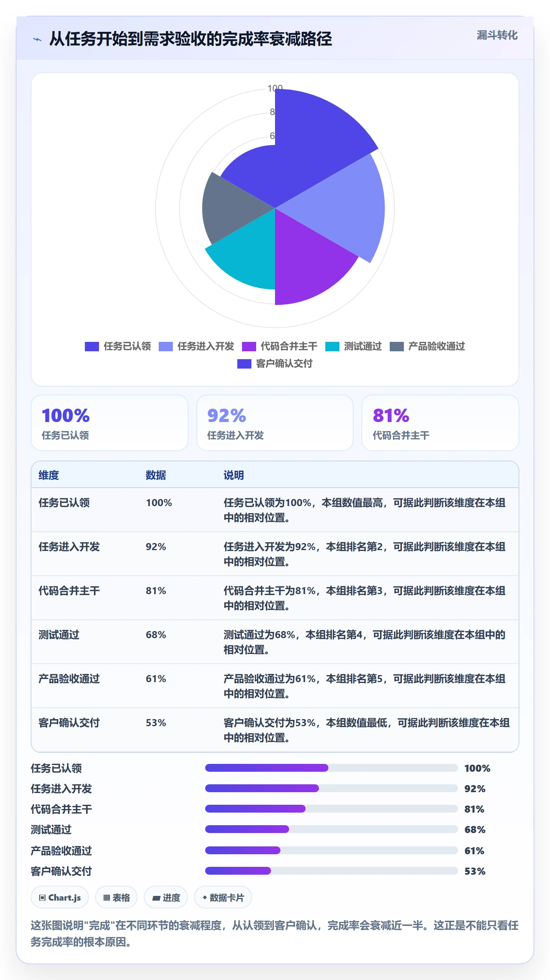Click the 说明 column header
The image size is (550, 980).
(234, 475)
